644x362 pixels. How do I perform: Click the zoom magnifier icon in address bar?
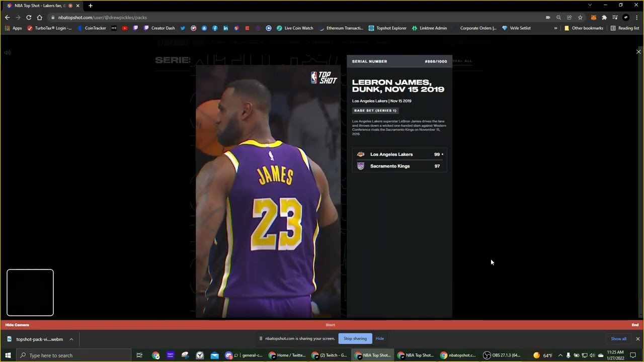point(558,17)
